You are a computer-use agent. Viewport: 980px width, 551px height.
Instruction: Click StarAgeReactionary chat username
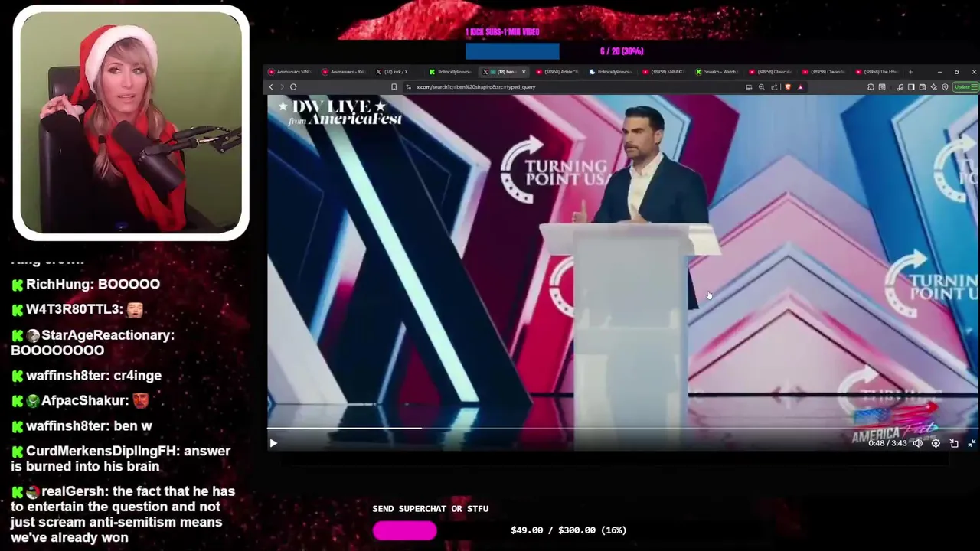pos(106,335)
